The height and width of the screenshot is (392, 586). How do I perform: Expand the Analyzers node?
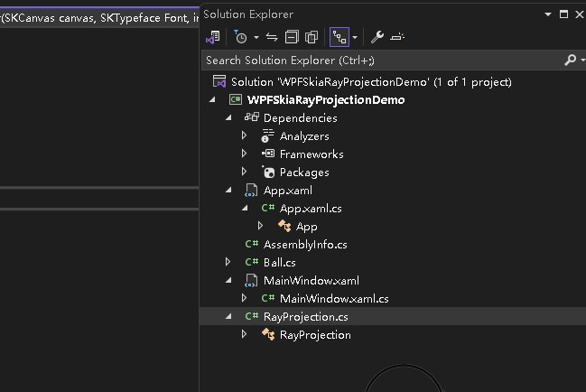point(244,135)
